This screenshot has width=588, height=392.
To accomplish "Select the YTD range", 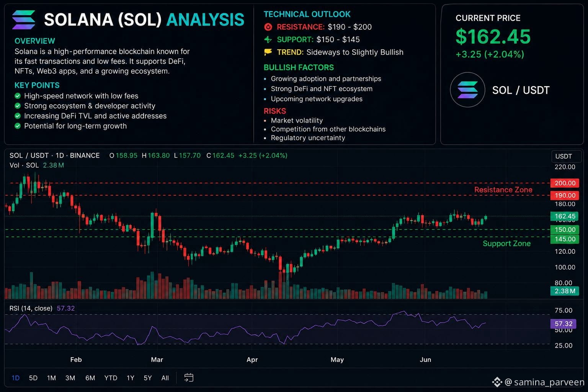I will 111,378.
